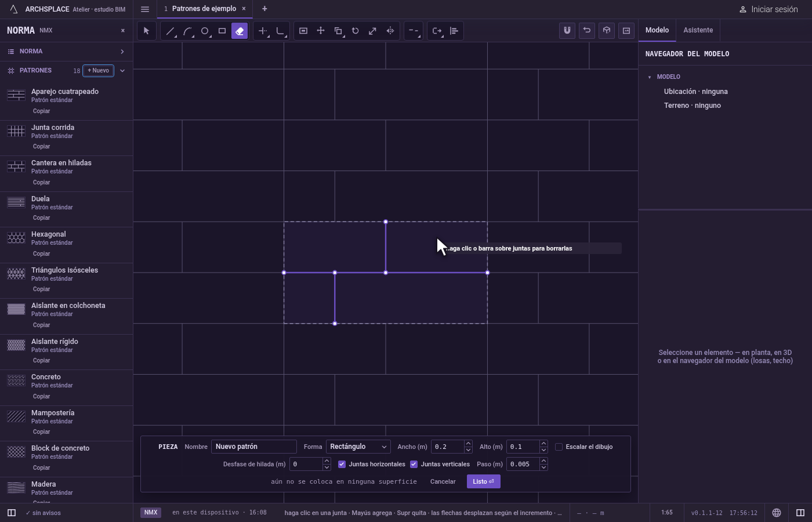This screenshot has height=522, width=812.
Task: Collapse the MODELO tree node
Action: tap(650, 77)
